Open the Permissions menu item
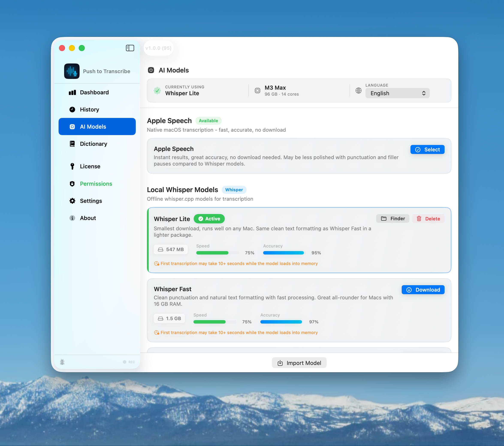 96,184
